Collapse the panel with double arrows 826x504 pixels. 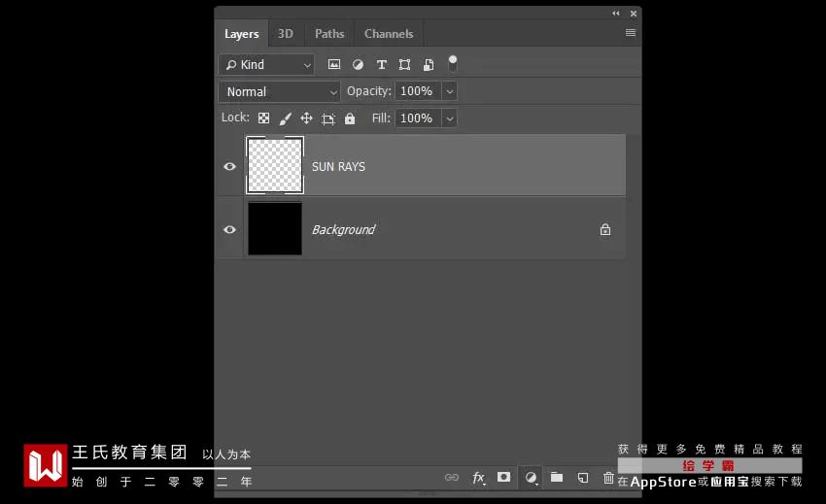616,14
